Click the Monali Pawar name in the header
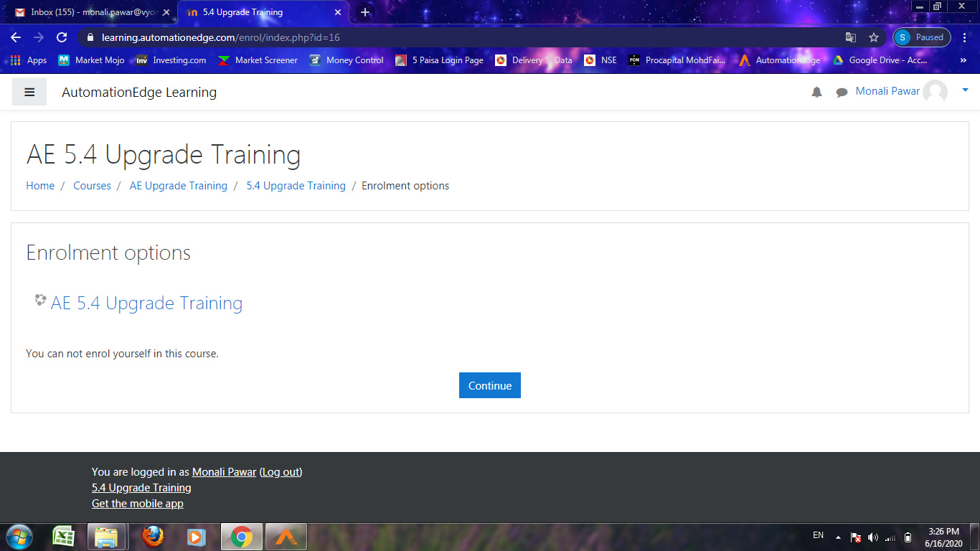Image resolution: width=980 pixels, height=551 pixels. tap(887, 91)
